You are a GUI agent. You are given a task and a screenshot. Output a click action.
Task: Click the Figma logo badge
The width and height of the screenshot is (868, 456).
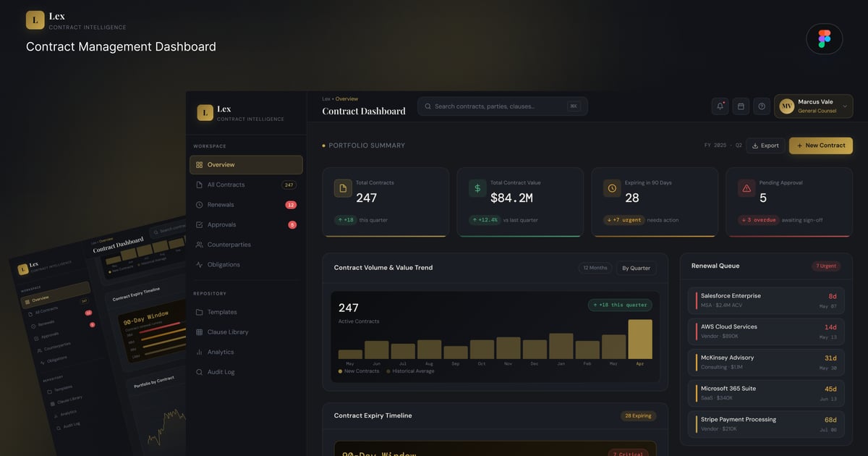click(x=825, y=39)
